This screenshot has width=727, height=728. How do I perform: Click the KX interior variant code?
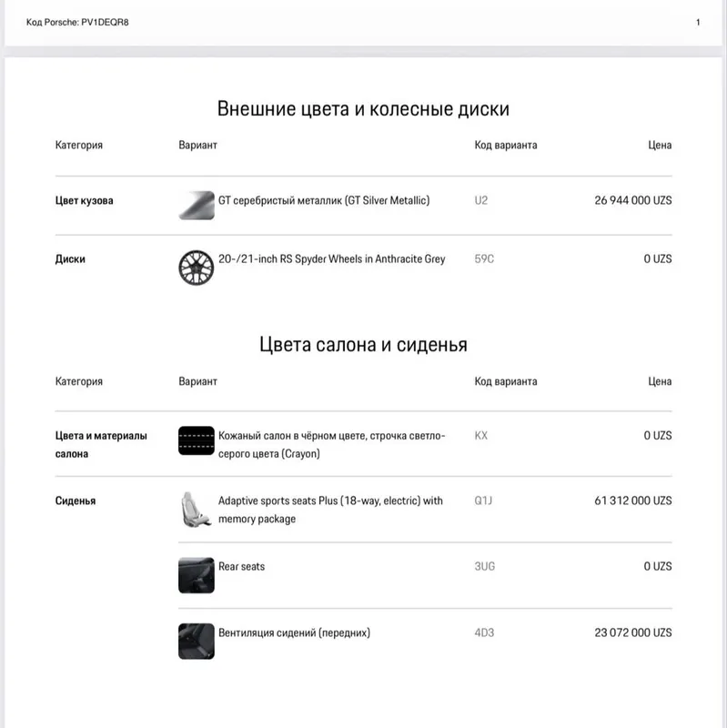click(481, 436)
